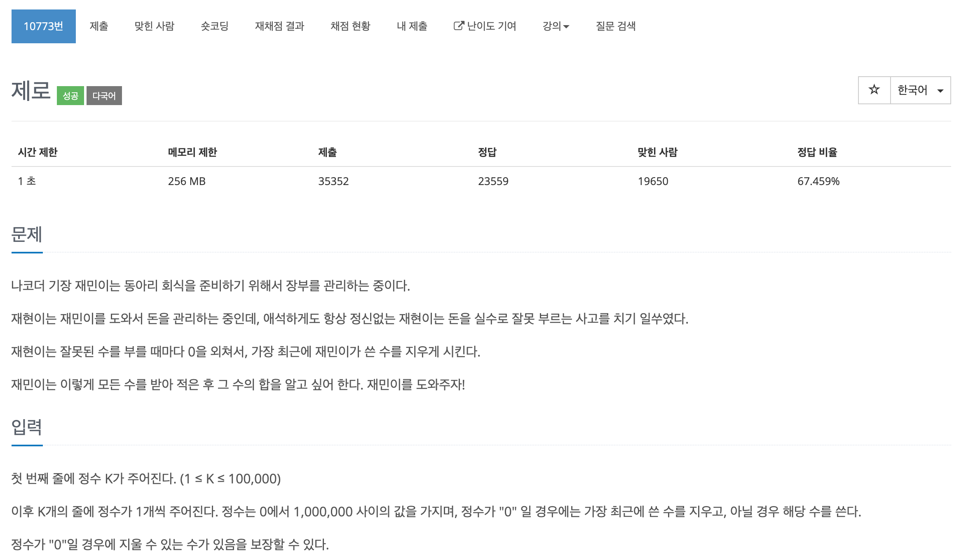Expand the 강의 dropdown menu
Screen dimensions: 980x558
pyautogui.click(x=556, y=26)
